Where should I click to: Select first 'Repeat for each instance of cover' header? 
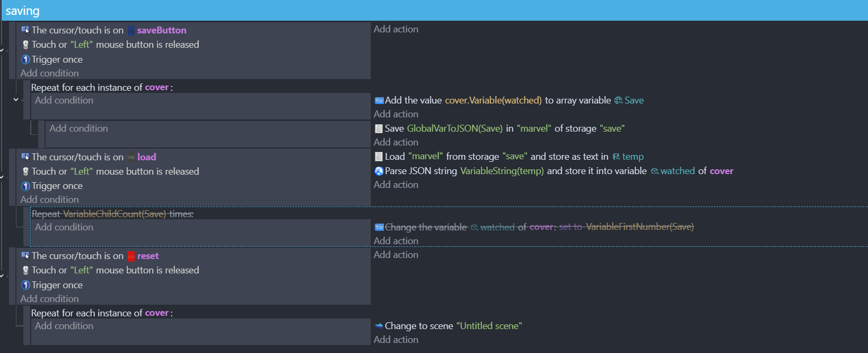click(102, 87)
